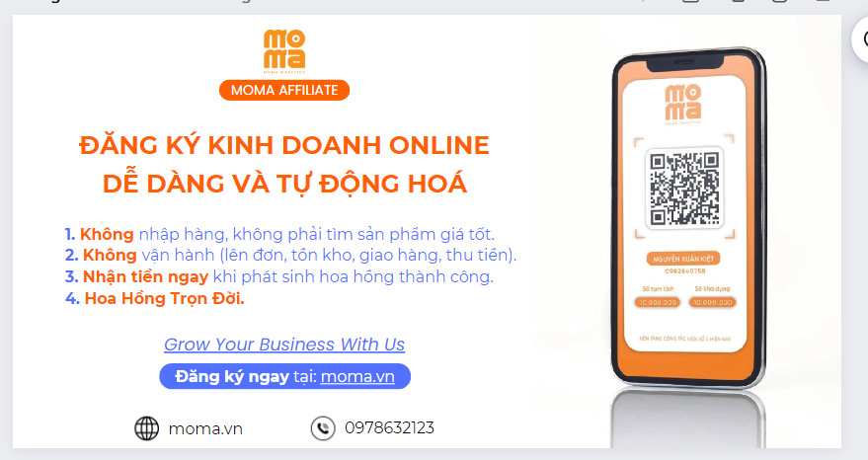Click the round white button at right edge
868x460 pixels.
point(860,39)
